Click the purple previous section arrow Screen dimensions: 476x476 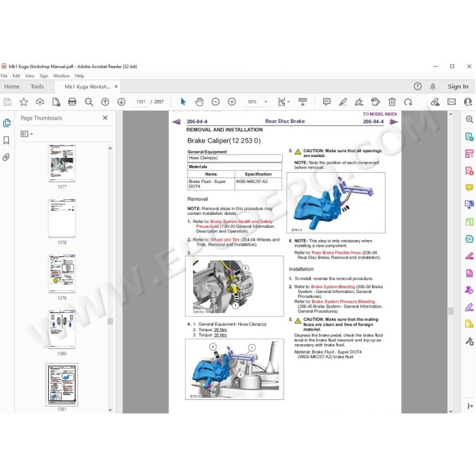click(176, 122)
